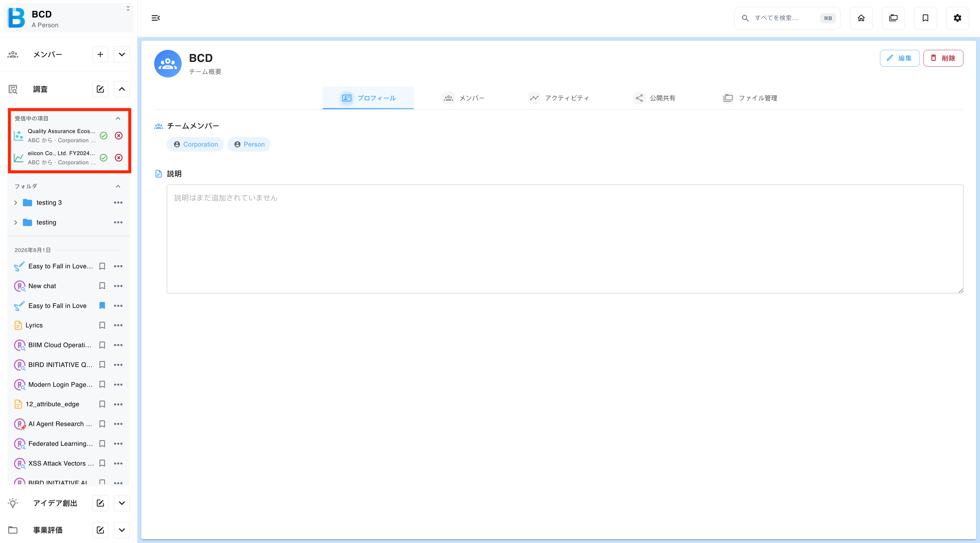
Task: Expand the メンバー section chevron
Action: 122,54
